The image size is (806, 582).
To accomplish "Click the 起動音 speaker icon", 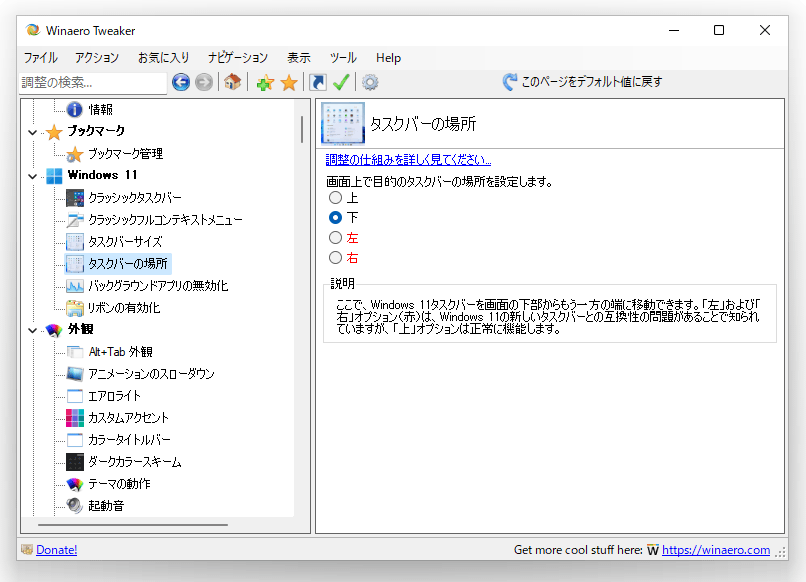I will click(75, 506).
